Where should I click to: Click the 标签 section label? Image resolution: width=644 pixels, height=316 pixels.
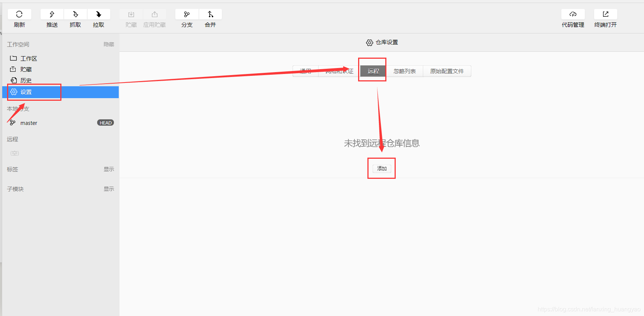click(x=12, y=169)
